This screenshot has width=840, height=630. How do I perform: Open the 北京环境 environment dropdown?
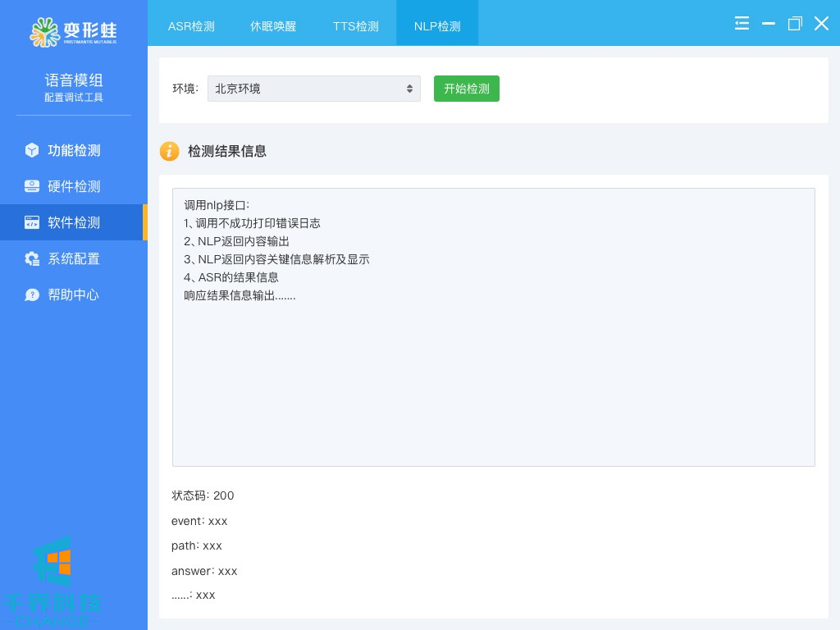tap(313, 89)
